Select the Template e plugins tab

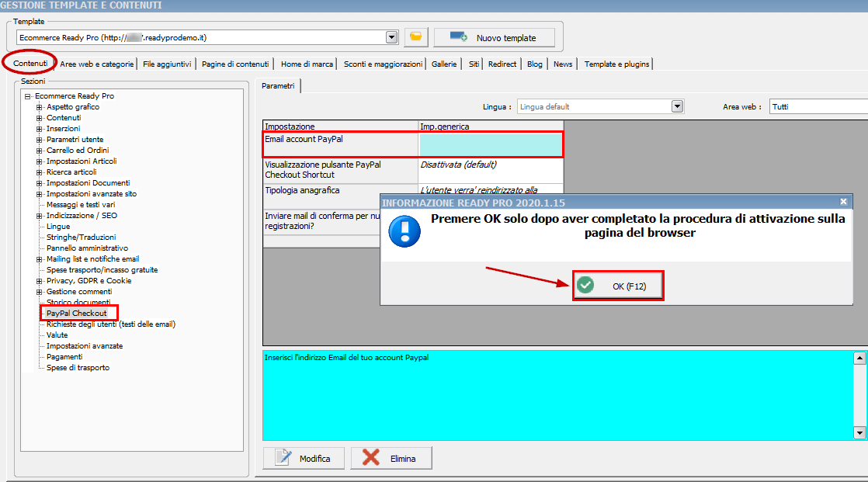pos(616,64)
